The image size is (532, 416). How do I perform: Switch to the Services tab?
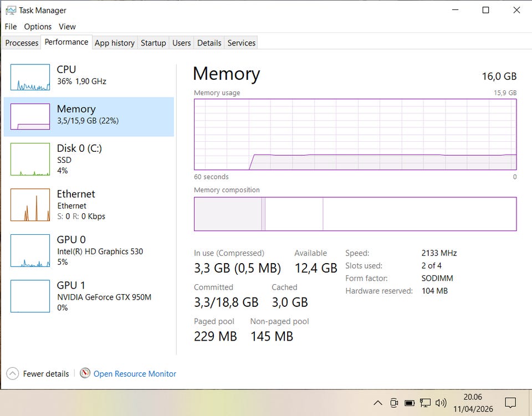pos(241,43)
